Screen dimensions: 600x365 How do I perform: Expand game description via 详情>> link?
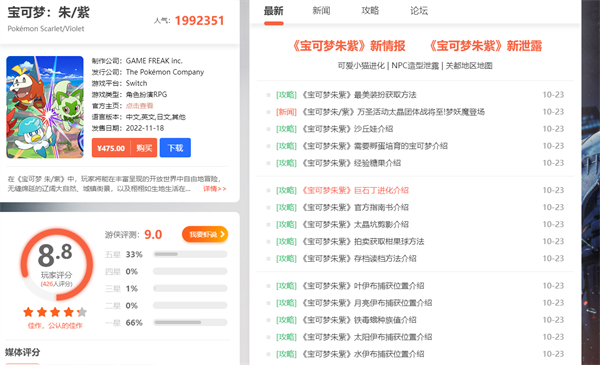coord(215,189)
